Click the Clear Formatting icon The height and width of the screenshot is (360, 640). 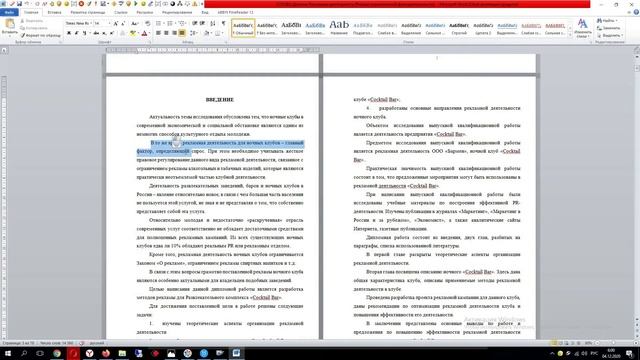tap(147, 24)
